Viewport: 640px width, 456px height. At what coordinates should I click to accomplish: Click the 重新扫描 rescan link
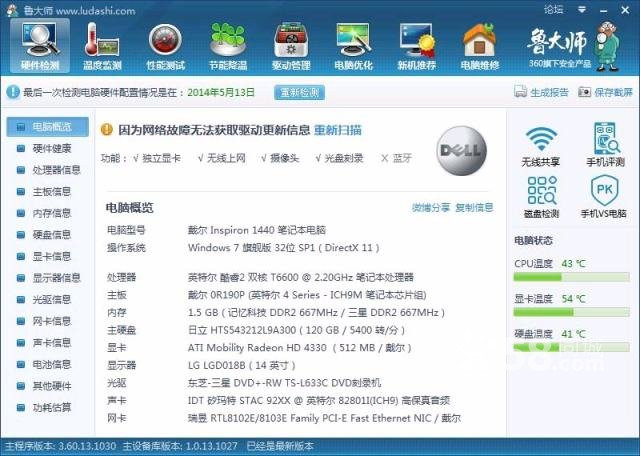[338, 130]
